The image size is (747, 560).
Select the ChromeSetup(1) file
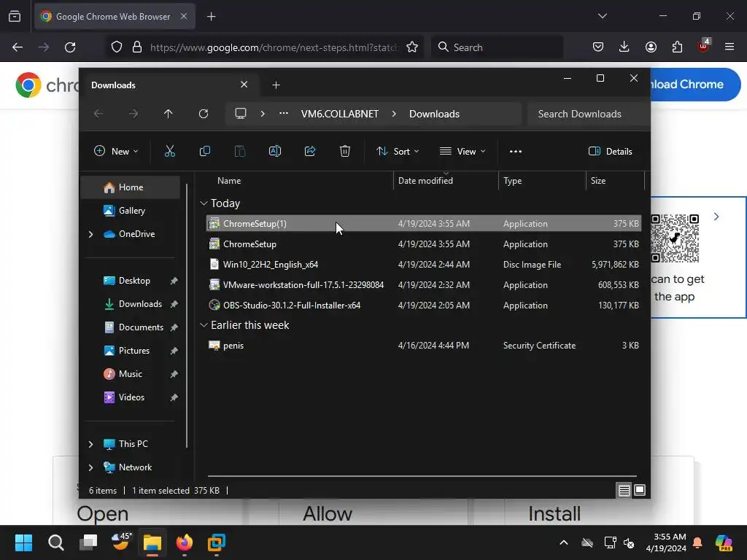tap(424, 223)
